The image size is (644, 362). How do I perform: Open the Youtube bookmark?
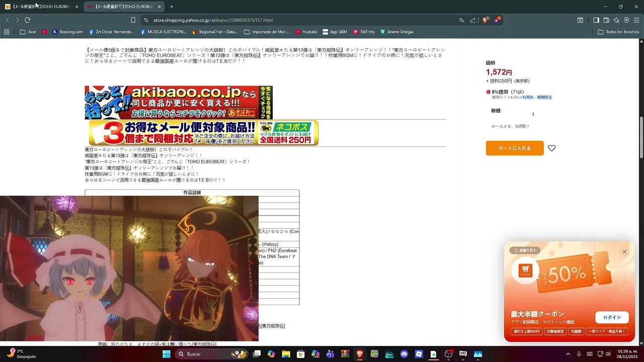point(306,32)
